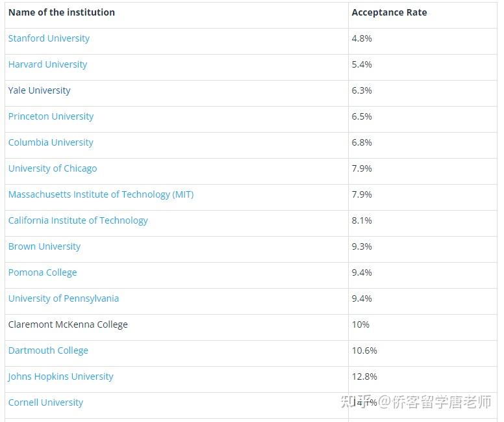Select the 10.6% acceptance rate cell

(x=364, y=350)
